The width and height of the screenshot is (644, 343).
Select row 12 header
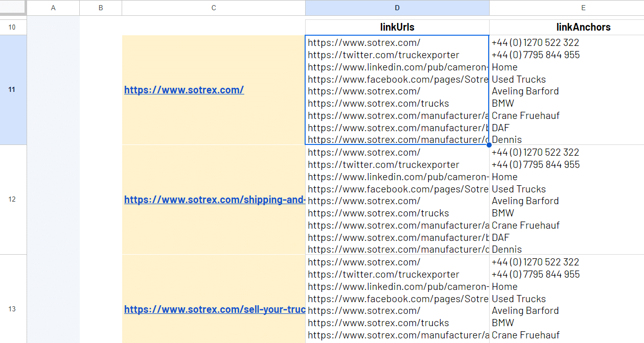pyautogui.click(x=13, y=200)
